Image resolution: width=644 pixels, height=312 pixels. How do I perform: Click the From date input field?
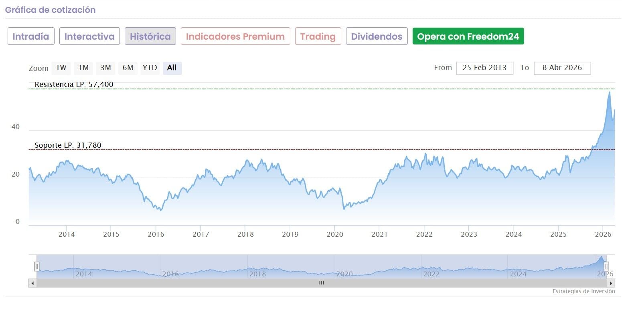484,68
